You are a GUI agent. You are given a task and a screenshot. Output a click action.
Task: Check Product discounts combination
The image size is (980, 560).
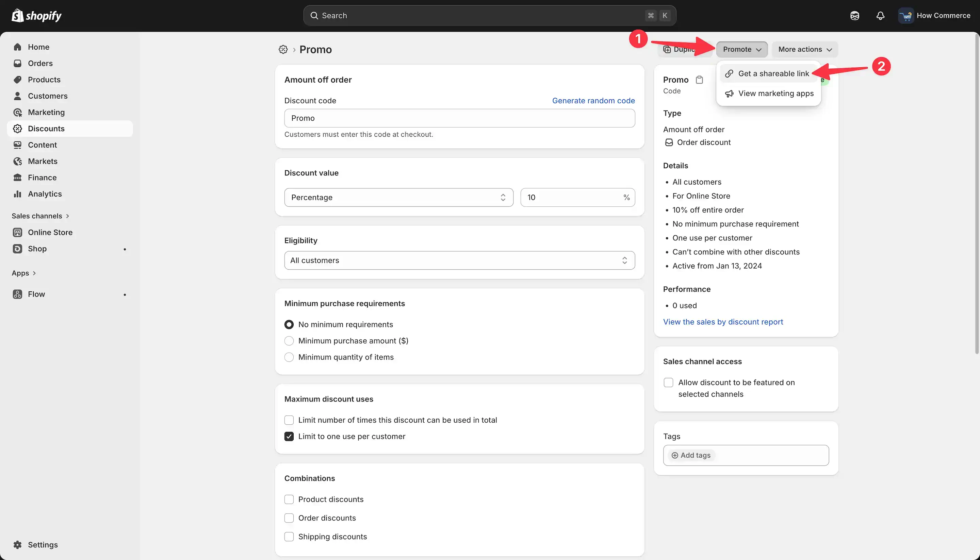[289, 499]
